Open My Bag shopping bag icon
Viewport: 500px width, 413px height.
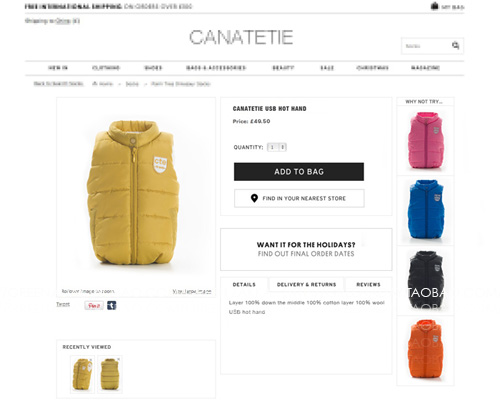(434, 6)
